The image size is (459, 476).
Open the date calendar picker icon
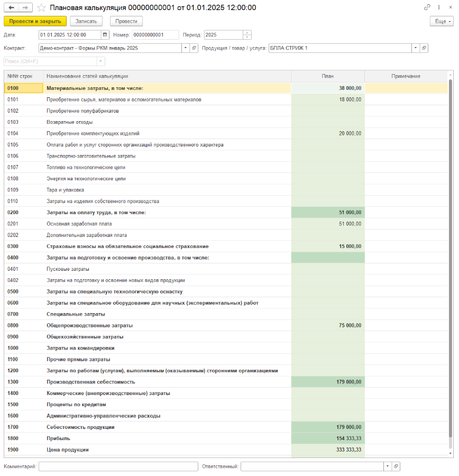(x=105, y=35)
